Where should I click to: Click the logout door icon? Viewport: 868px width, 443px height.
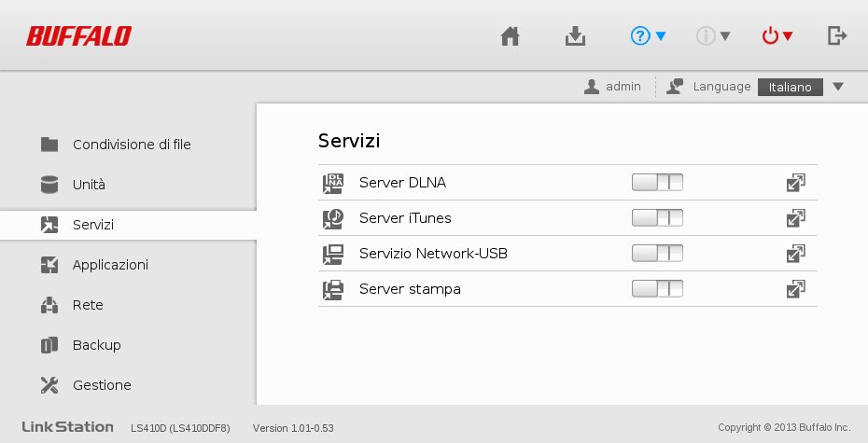(837, 36)
